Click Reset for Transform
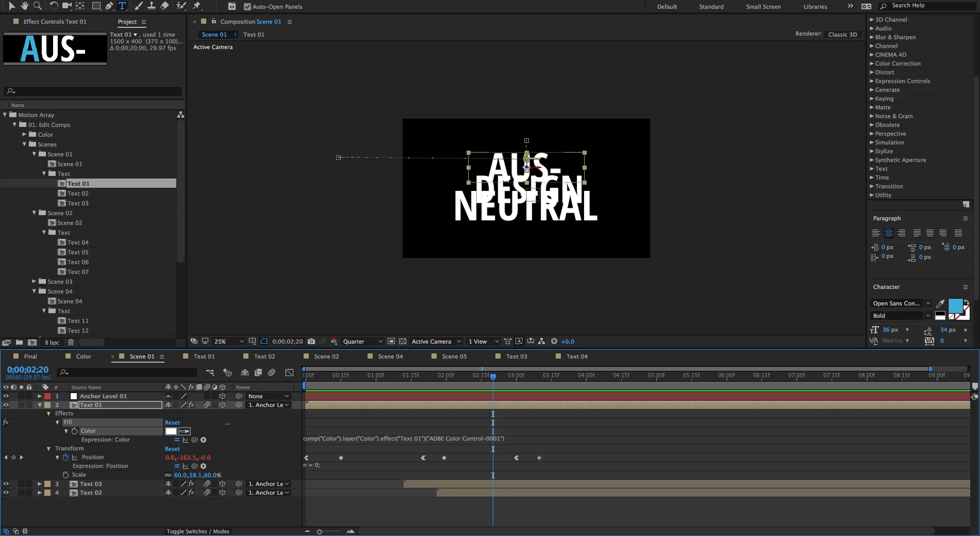 [x=172, y=449]
